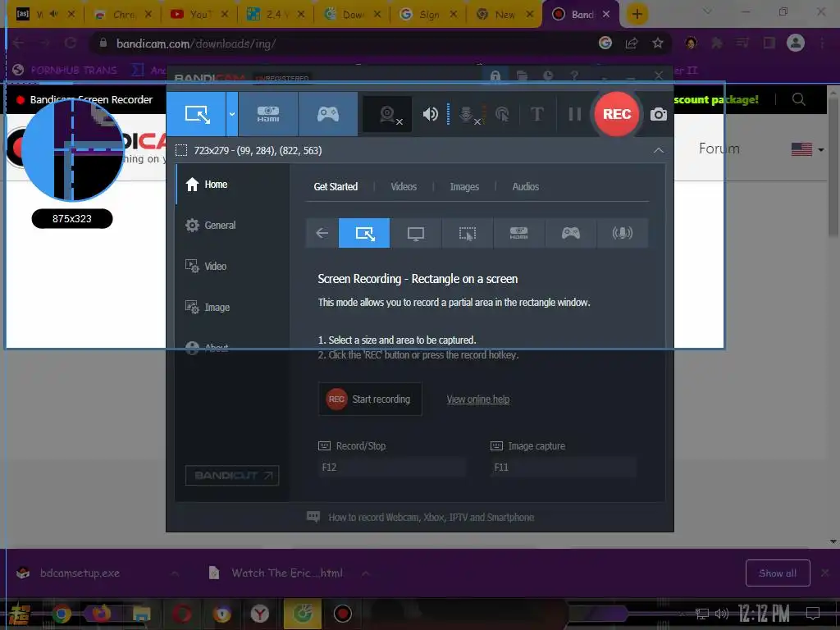The image size is (840, 630).
Task: Expand bdcamsetup.exe download options chevron
Action: pyautogui.click(x=175, y=573)
